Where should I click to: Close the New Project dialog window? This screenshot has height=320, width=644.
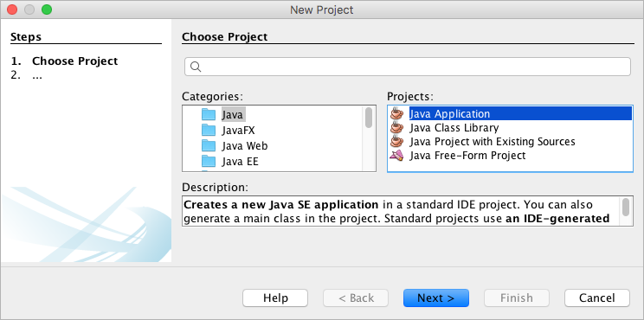(x=12, y=10)
